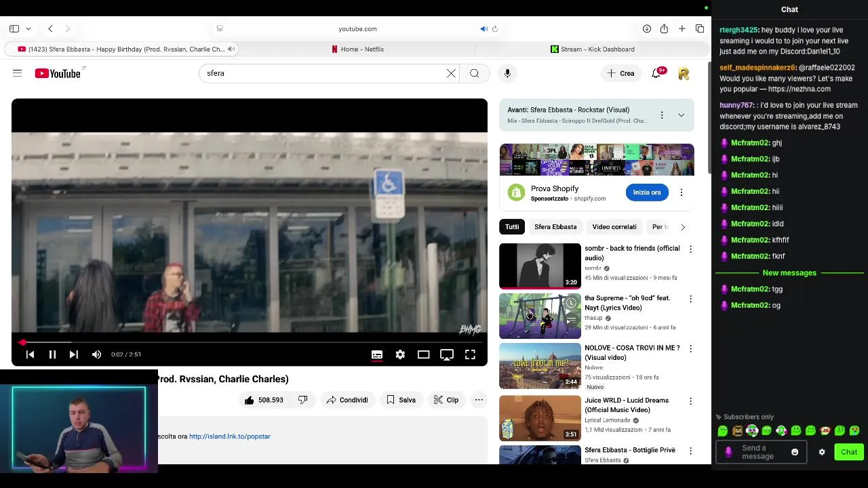Select Video correlati filter chip
Image resolution: width=868 pixels, height=488 pixels.
[x=614, y=227]
